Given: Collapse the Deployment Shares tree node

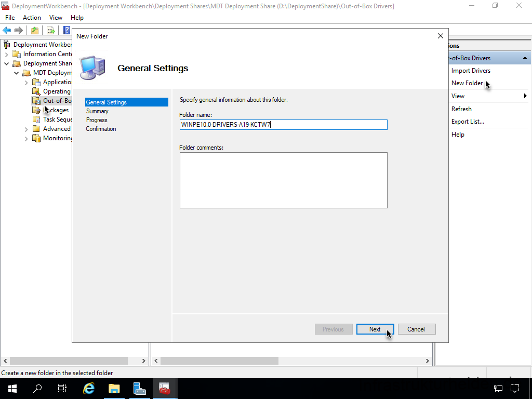Looking at the screenshot, I should point(6,63).
